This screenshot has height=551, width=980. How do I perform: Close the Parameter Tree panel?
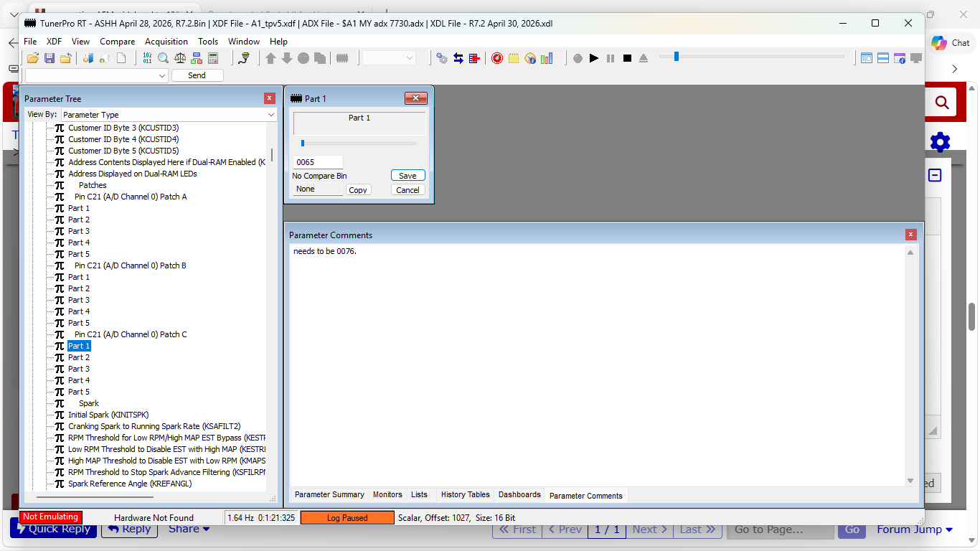270,98
